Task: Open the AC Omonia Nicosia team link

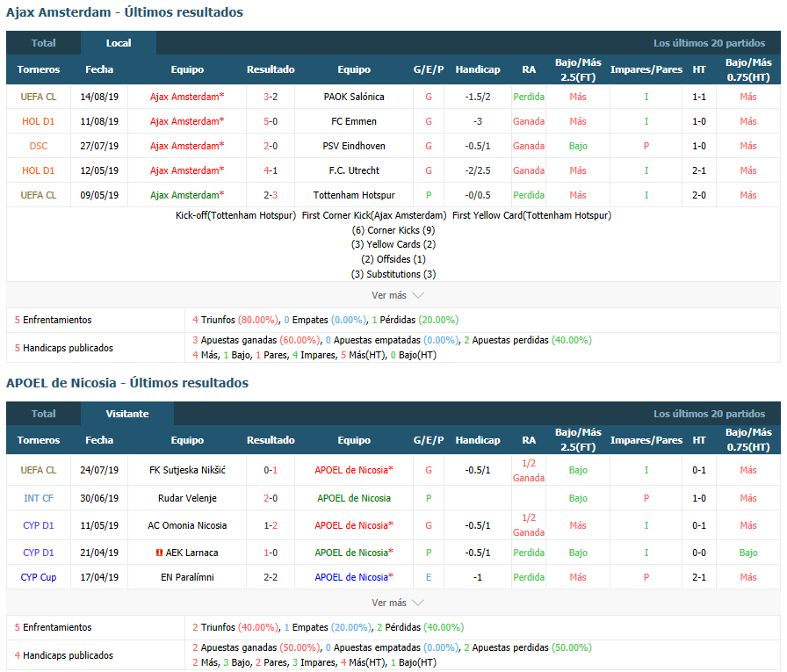Action: coord(187,525)
